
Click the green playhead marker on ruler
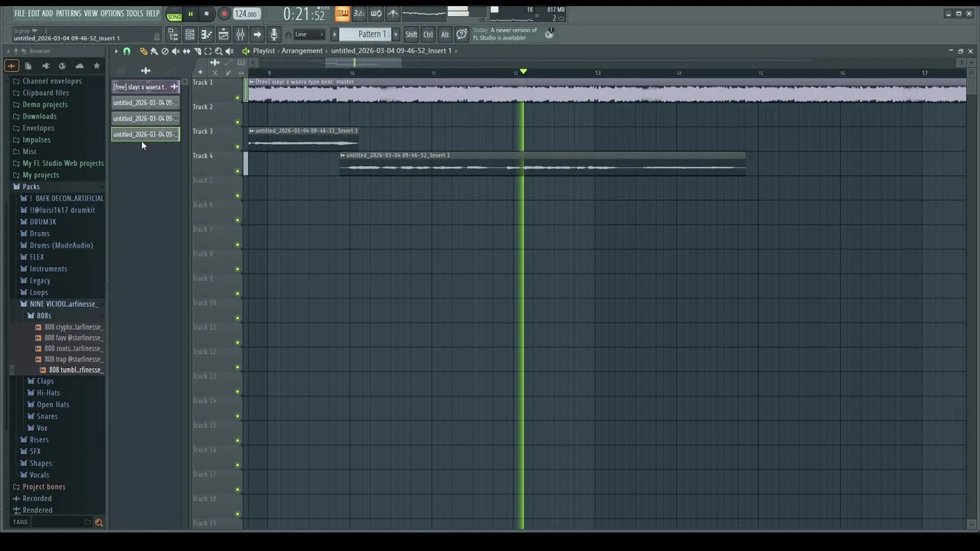[524, 72]
